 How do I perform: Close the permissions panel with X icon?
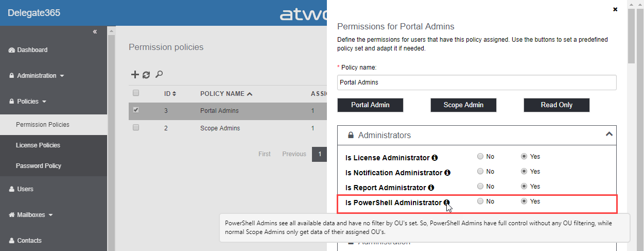(x=615, y=9)
